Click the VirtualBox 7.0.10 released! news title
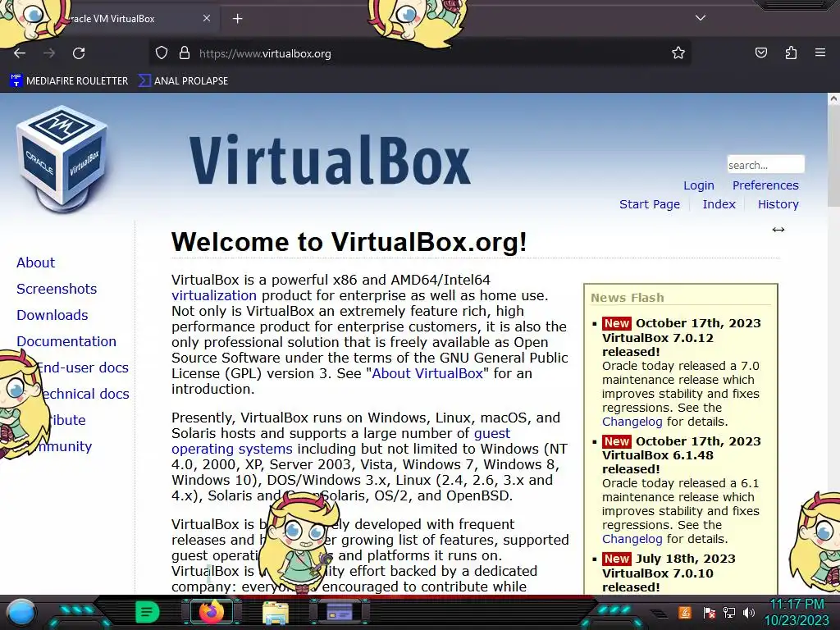840x630 pixels. [658, 580]
